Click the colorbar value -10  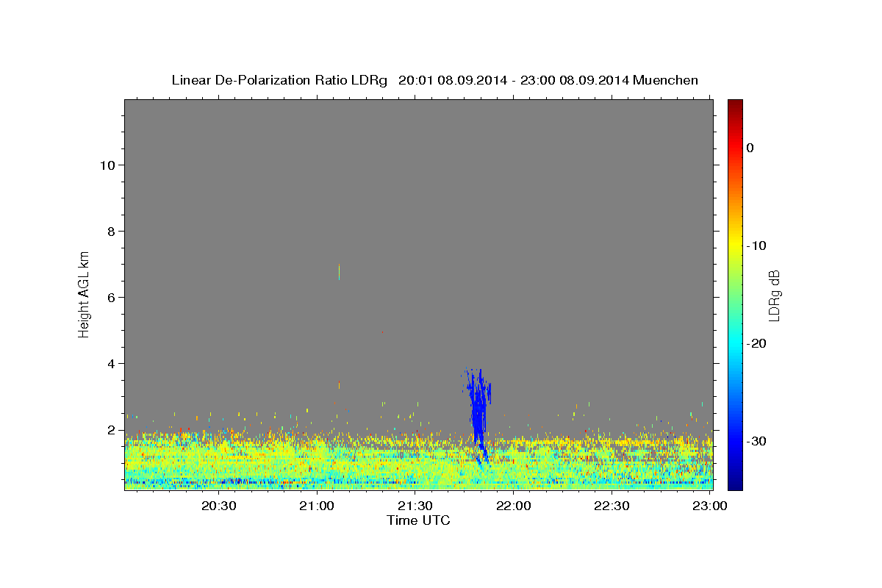757,245
